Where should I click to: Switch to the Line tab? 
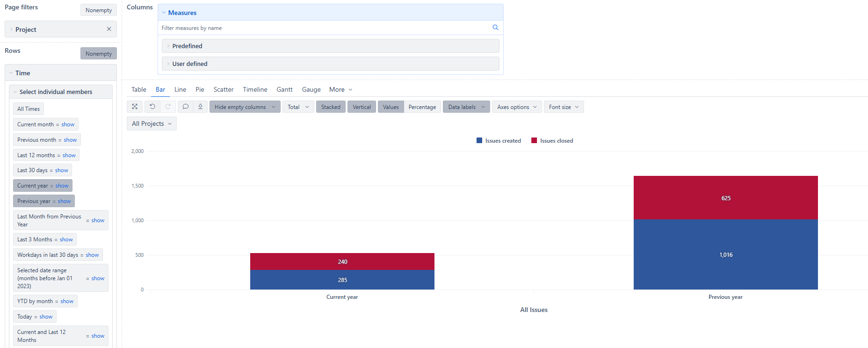(180, 89)
